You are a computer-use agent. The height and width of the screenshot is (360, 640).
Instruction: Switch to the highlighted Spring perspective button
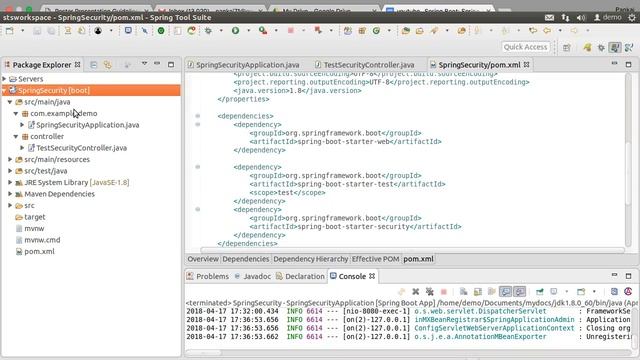(615, 48)
